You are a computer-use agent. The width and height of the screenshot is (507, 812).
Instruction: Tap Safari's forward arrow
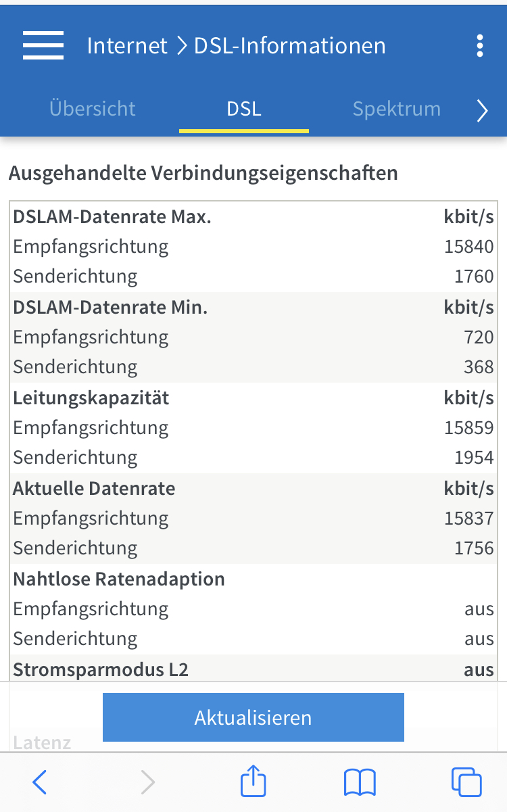point(147,782)
